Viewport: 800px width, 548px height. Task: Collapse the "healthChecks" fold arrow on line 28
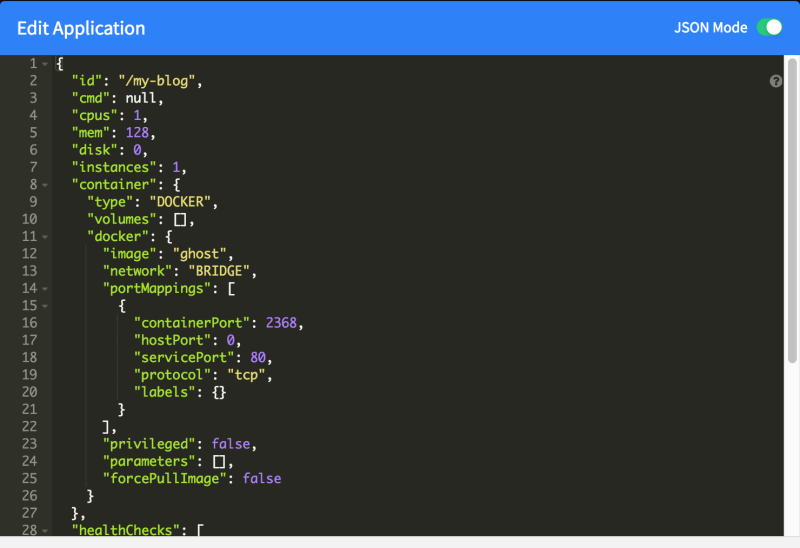(x=45, y=531)
